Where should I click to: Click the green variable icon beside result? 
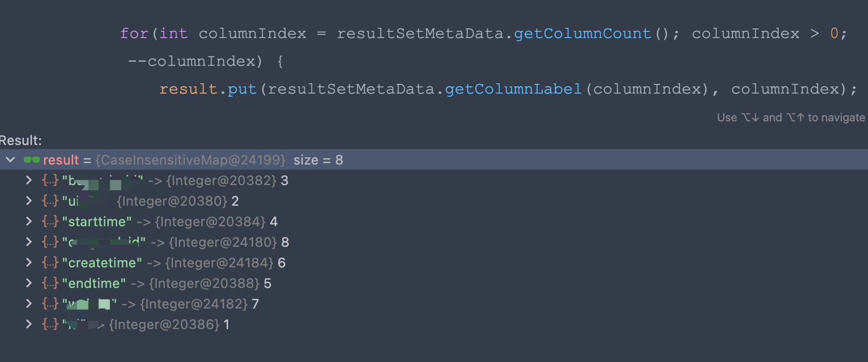tap(32, 159)
